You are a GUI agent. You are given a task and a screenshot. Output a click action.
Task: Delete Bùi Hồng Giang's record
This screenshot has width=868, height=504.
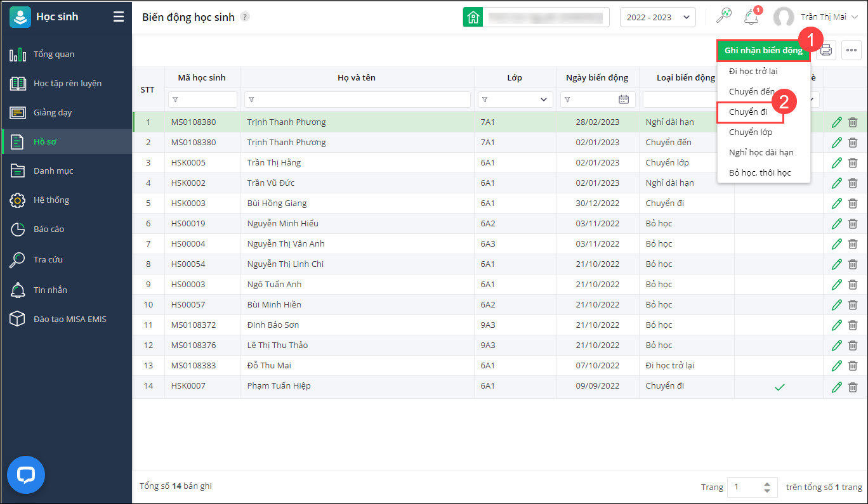[853, 204]
